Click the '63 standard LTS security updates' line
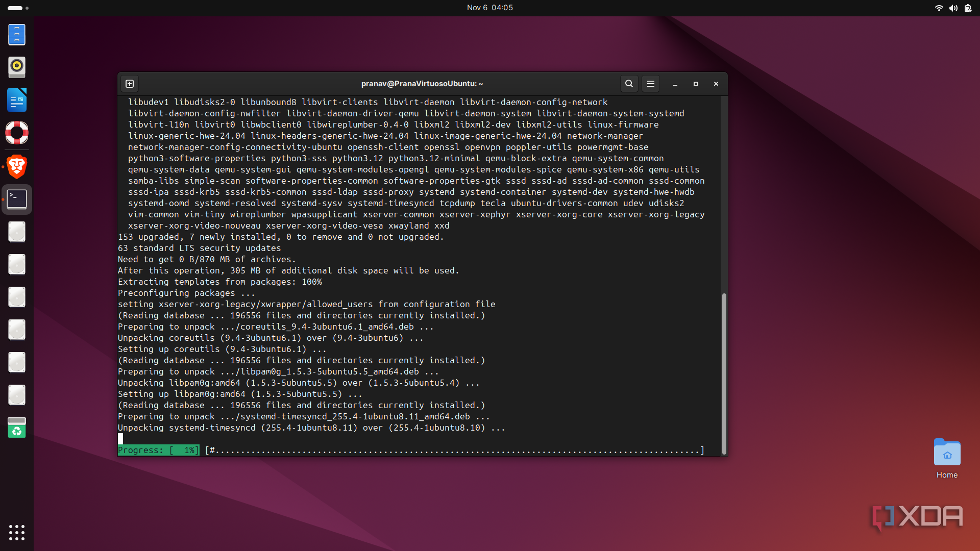This screenshot has width=980, height=551. [x=199, y=248]
